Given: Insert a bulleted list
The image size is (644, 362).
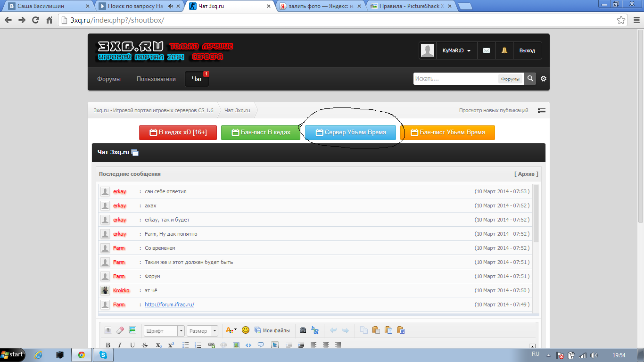Looking at the screenshot, I should 186,345.
